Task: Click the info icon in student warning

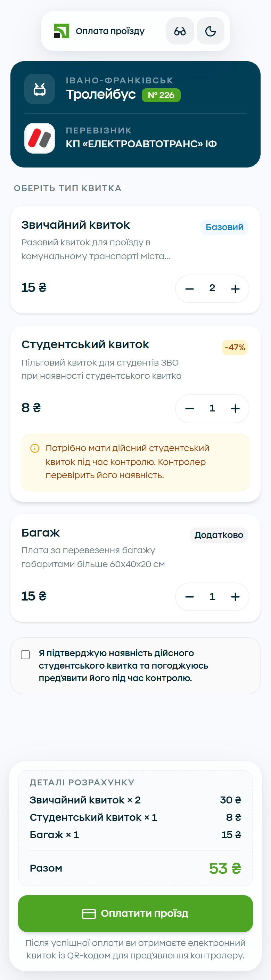Action: click(x=35, y=448)
